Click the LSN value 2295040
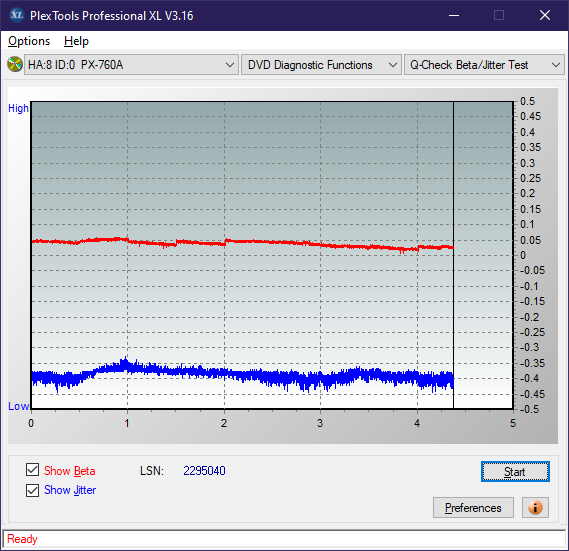 (204, 471)
